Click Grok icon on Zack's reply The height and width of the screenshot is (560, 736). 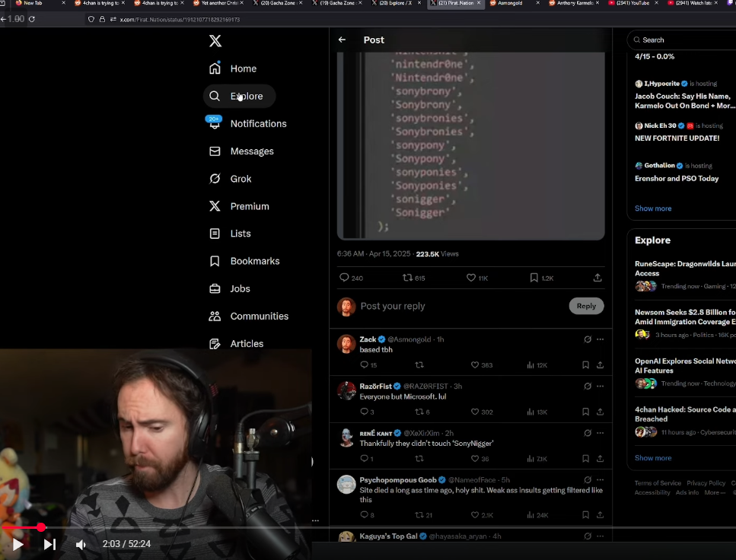588,339
